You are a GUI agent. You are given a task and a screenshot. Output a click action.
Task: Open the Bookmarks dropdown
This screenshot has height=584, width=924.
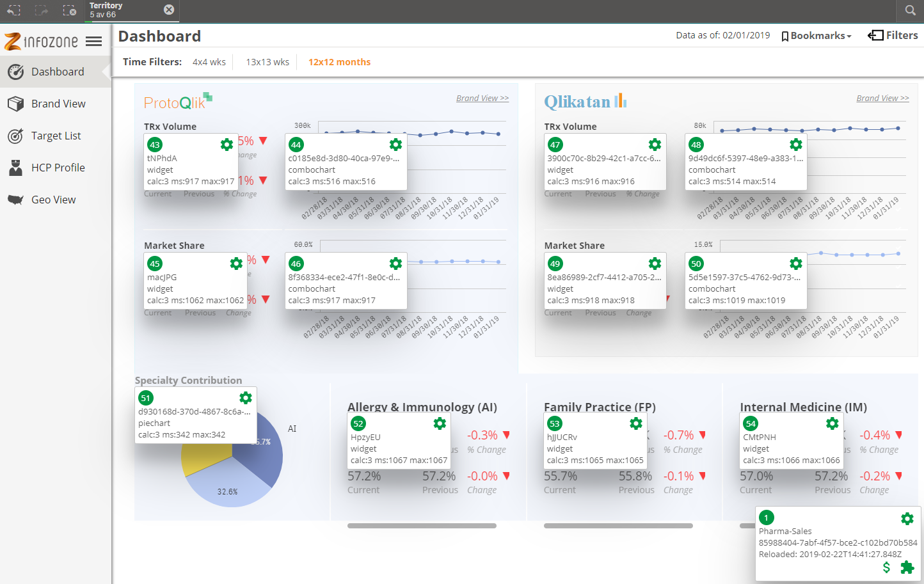pyautogui.click(x=816, y=36)
